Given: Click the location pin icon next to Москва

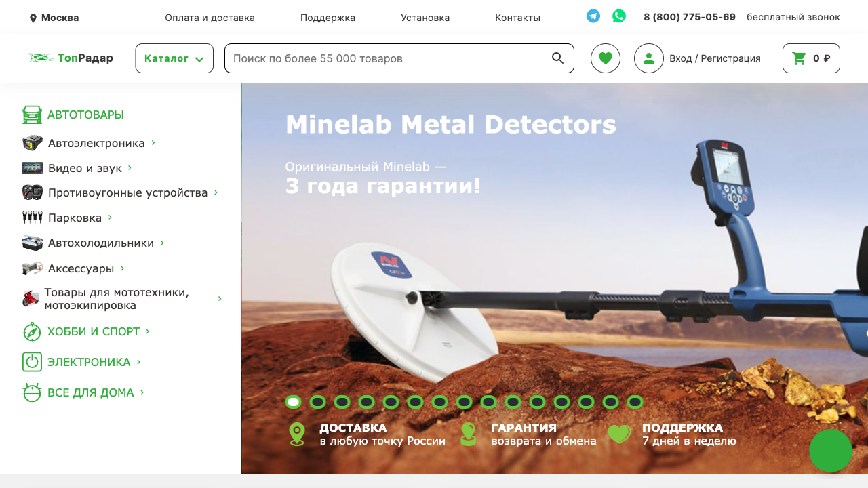Looking at the screenshot, I should [x=33, y=18].
